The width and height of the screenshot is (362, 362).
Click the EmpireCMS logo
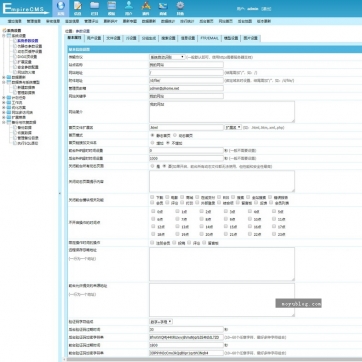(25, 8)
